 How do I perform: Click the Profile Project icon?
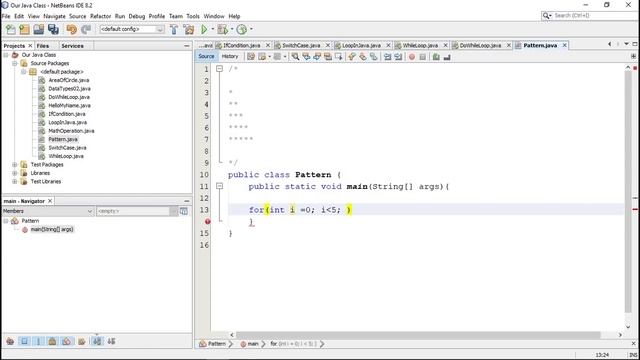point(242,29)
